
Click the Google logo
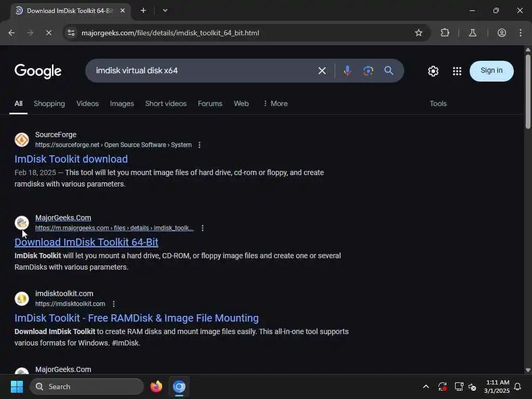pos(38,71)
